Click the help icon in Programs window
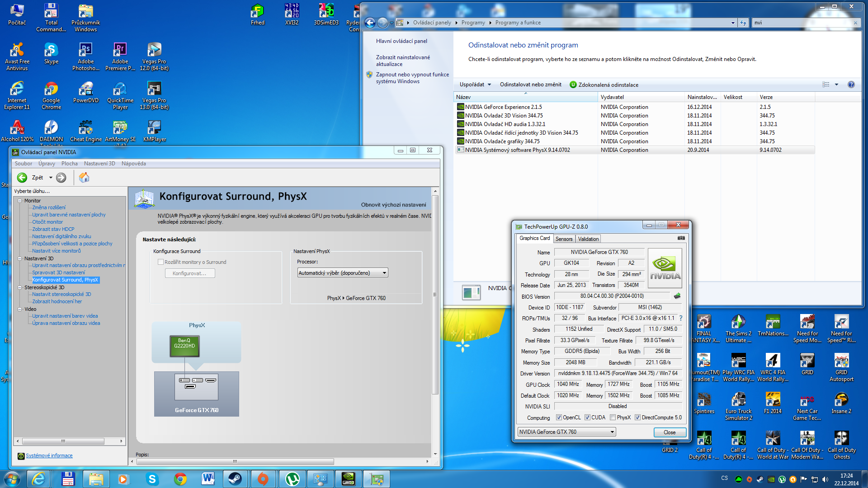This screenshot has width=868, height=488. coord(851,84)
